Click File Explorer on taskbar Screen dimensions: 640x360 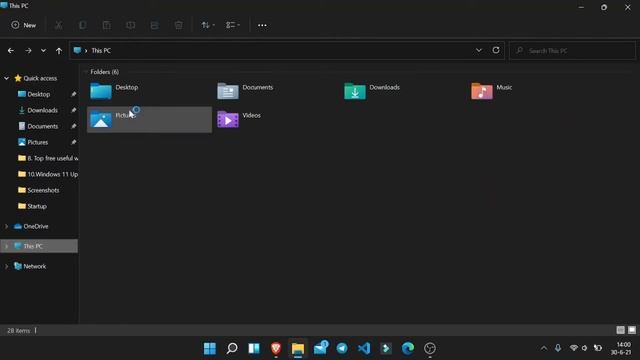298,348
